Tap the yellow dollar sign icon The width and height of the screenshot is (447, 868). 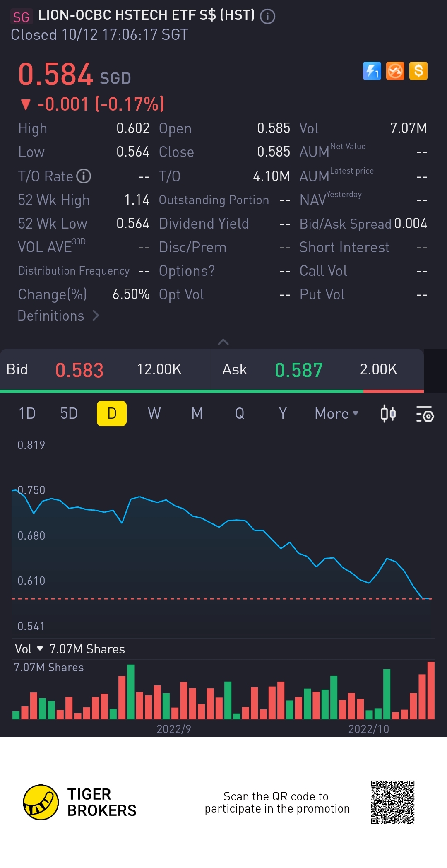[x=418, y=71]
